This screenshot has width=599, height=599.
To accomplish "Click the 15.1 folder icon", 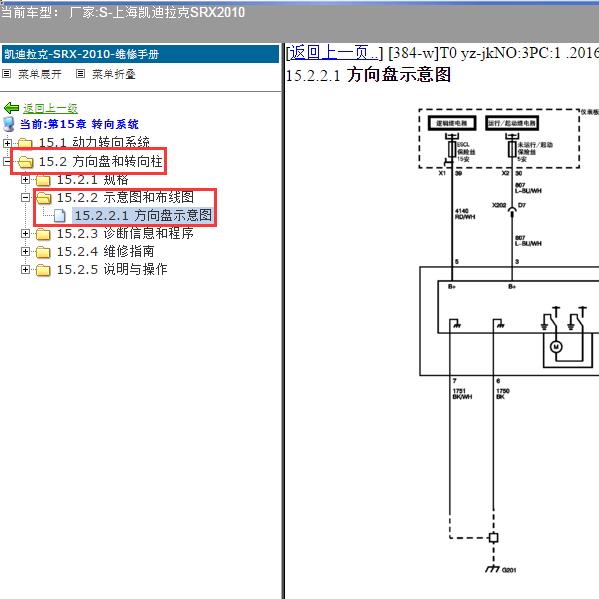I will (25, 144).
